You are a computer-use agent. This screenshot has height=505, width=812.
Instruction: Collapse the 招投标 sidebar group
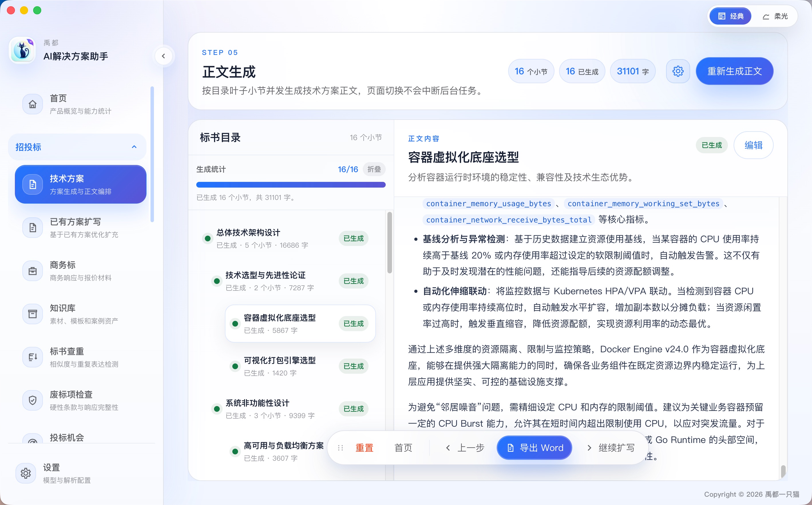coord(77,147)
